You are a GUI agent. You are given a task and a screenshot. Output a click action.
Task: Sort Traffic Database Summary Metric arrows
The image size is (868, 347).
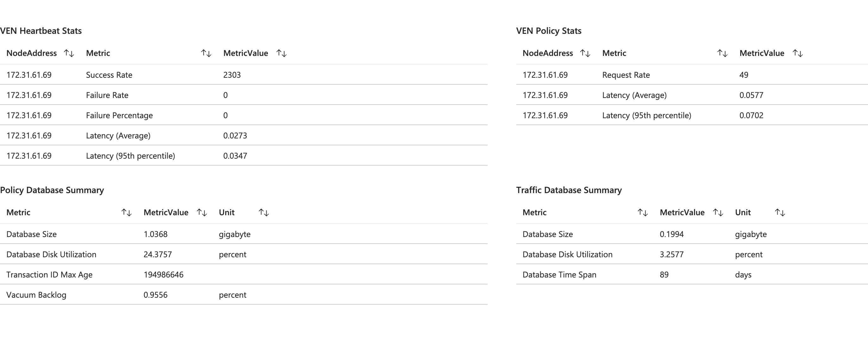click(643, 212)
